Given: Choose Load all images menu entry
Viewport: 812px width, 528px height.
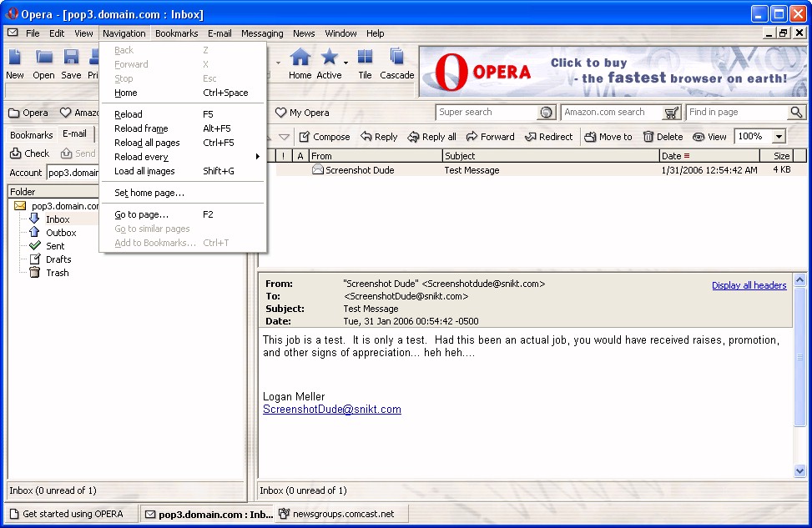Looking at the screenshot, I should click(x=184, y=171).
